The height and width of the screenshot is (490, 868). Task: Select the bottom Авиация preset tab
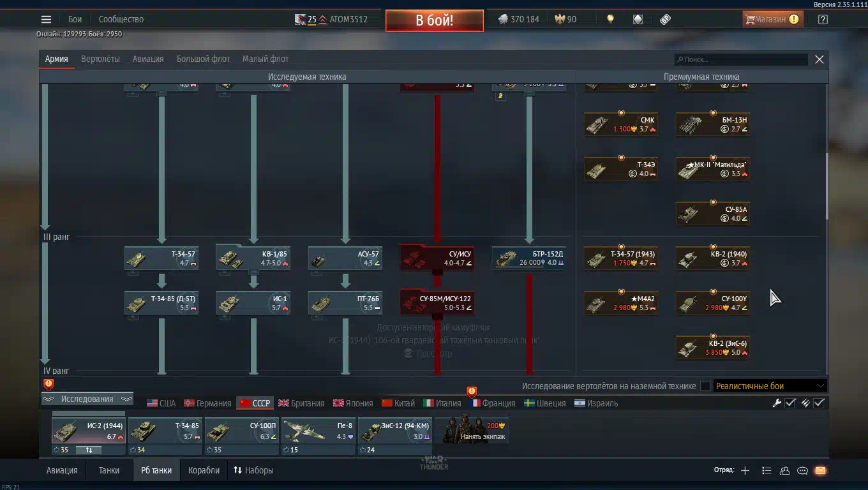[x=62, y=470]
